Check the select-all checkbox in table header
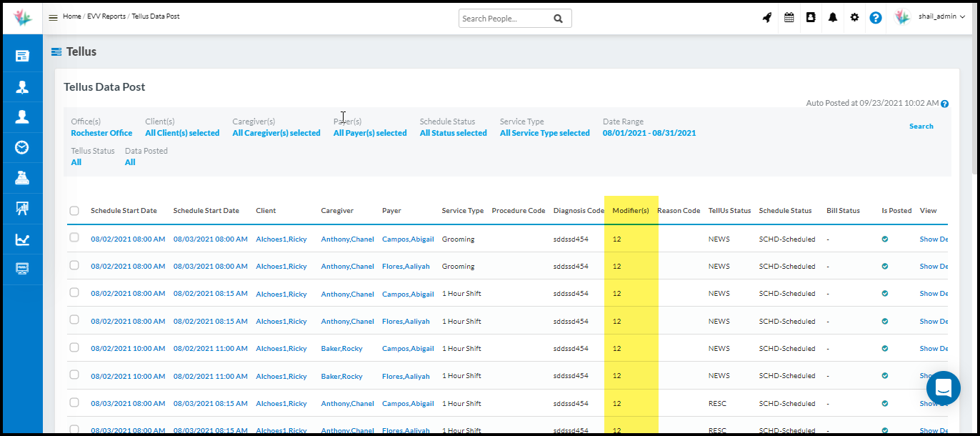The height and width of the screenshot is (436, 980). point(74,211)
